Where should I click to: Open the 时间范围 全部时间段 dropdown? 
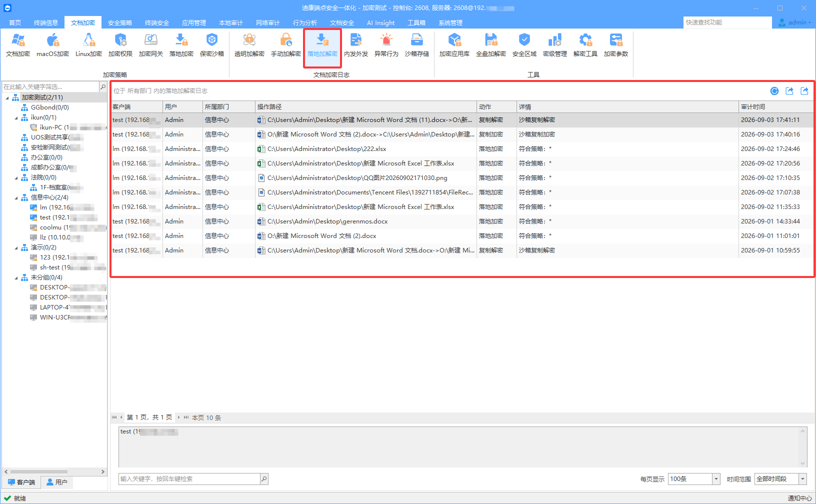click(803, 479)
